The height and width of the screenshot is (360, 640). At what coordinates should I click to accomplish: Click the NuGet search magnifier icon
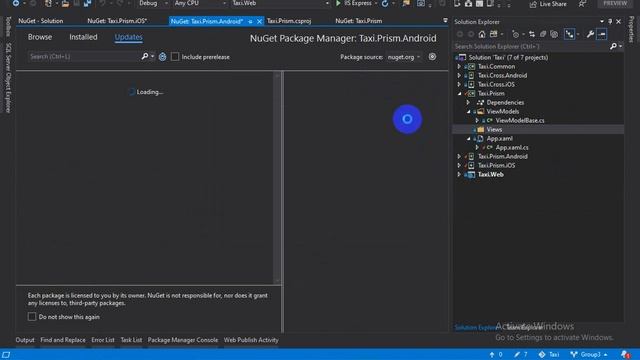tap(144, 56)
